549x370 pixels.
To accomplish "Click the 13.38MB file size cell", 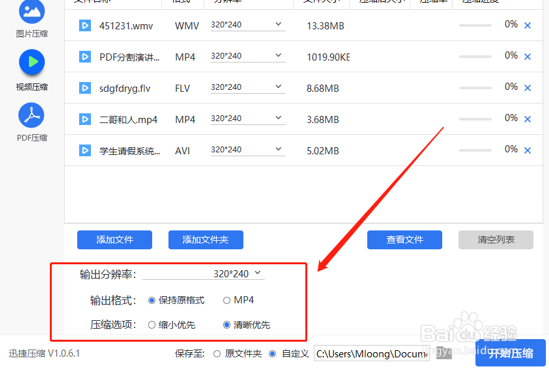I will [x=326, y=26].
